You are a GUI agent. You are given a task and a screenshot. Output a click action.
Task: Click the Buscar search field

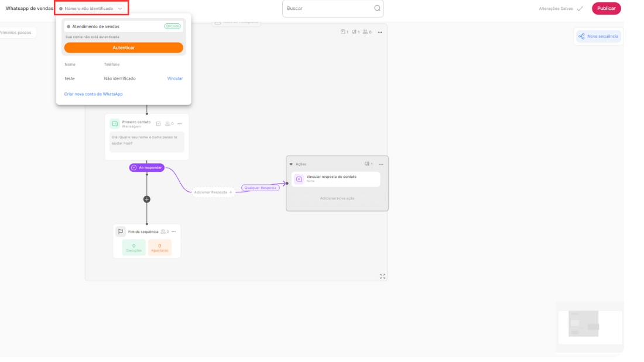[x=328, y=8]
